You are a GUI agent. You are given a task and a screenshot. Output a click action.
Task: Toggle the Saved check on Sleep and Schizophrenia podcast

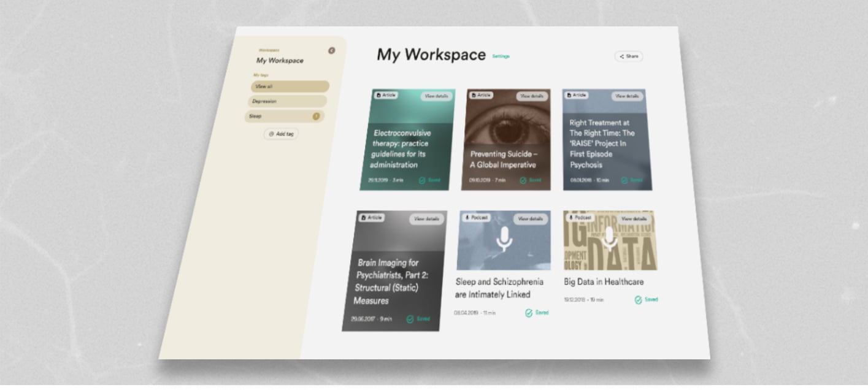537,313
